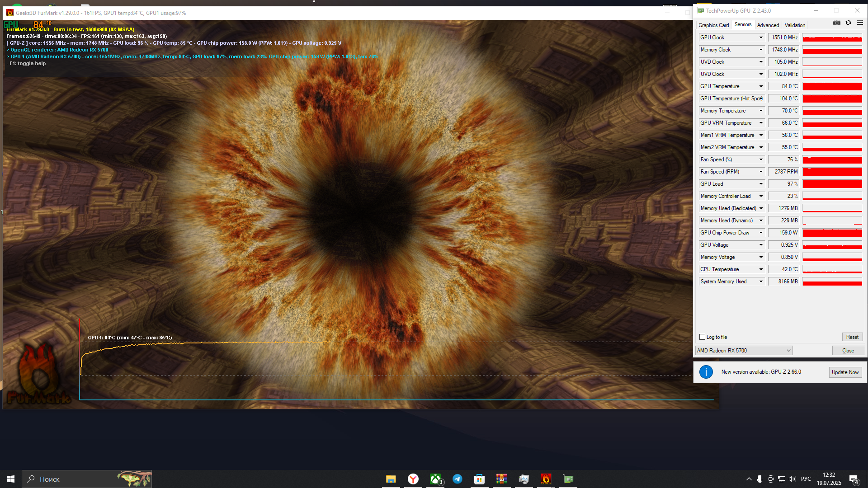Open the GPU Temperature sensor dropdown arrow

761,86
